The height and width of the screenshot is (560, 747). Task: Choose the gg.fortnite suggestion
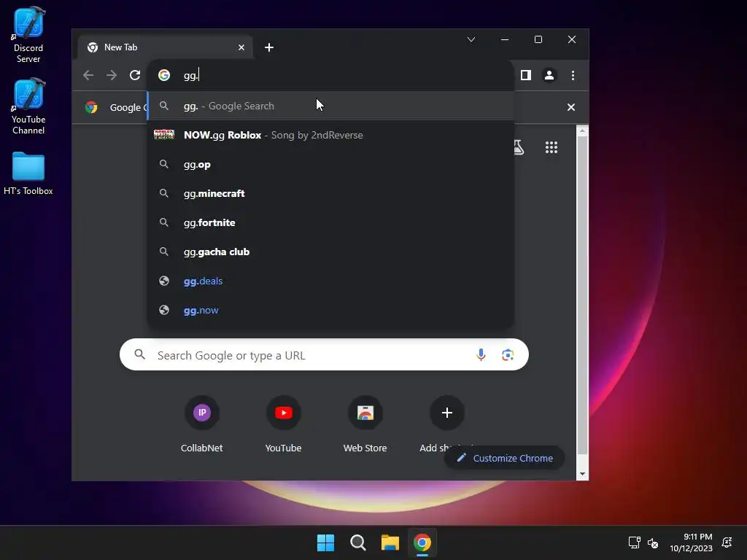[x=330, y=222]
